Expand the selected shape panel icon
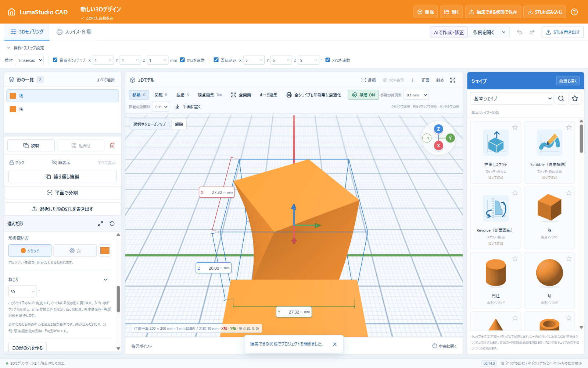Screen dimensions: 588x368 click(x=100, y=223)
